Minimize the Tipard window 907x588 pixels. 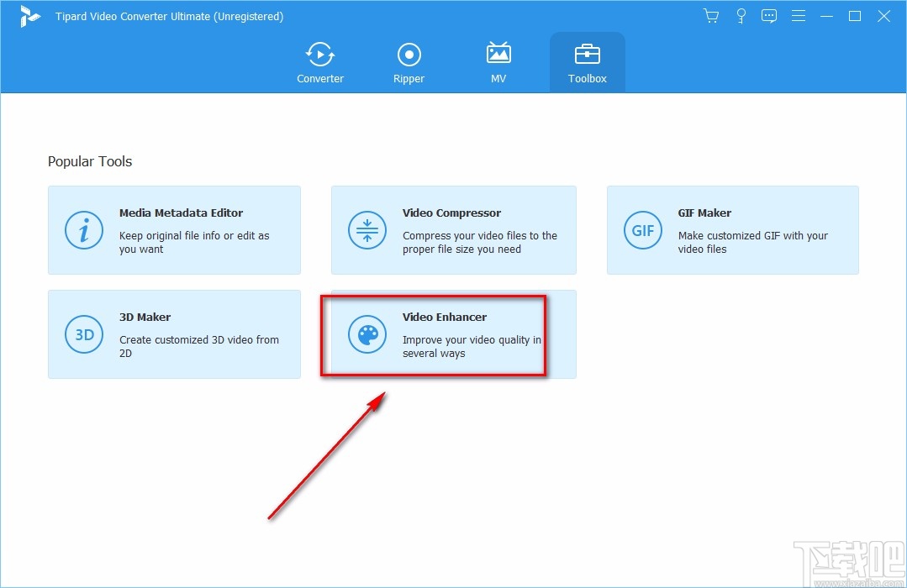tap(826, 16)
